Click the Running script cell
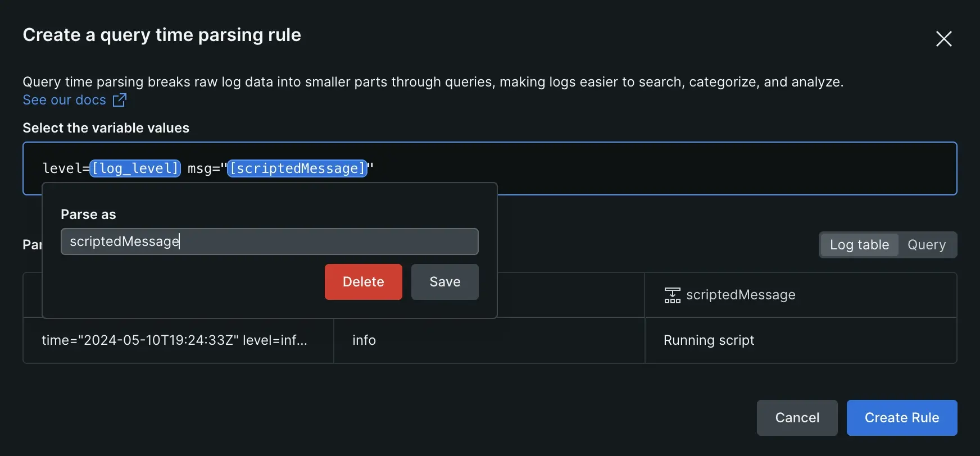980x456 pixels. [709, 340]
